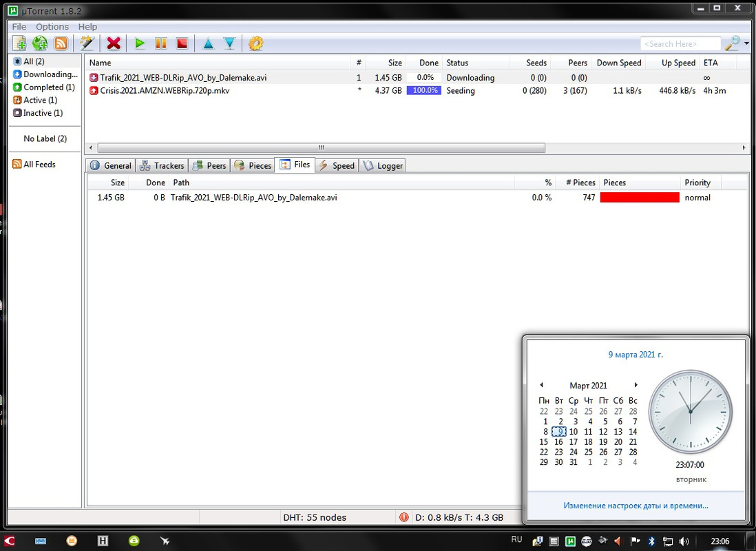This screenshot has height=551, width=756.
Task: Go to previous month in calendar
Action: click(x=541, y=385)
